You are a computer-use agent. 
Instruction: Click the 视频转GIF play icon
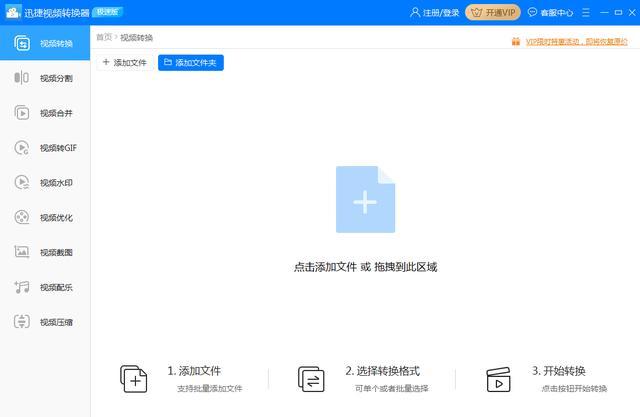22,147
